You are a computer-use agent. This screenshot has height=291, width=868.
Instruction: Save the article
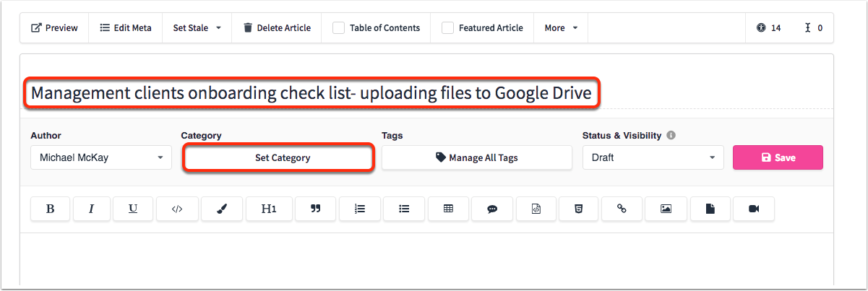778,157
